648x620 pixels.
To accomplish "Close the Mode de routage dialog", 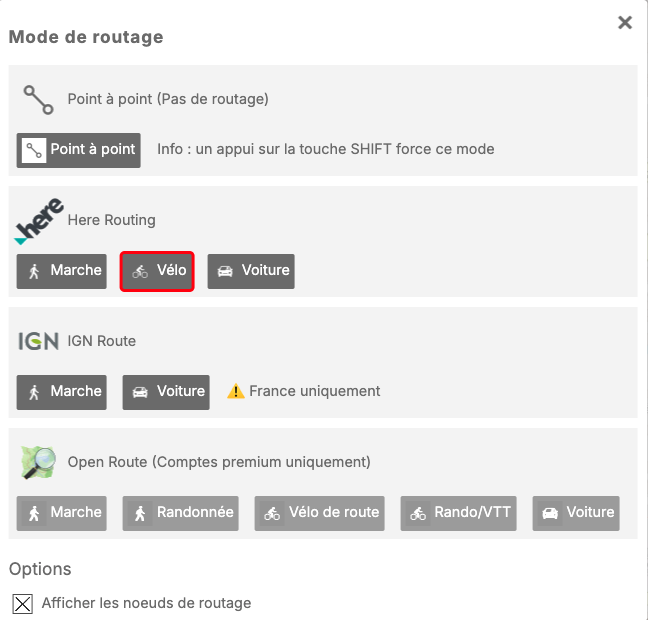I will pyautogui.click(x=625, y=23).
